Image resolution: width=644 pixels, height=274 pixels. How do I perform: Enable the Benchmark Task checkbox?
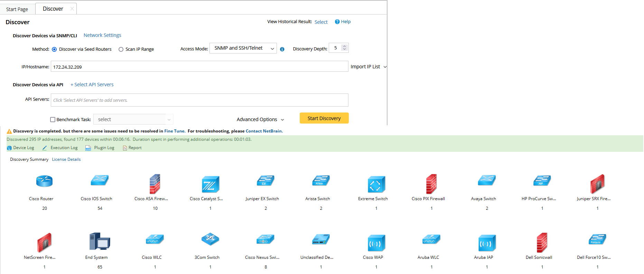pos(53,120)
